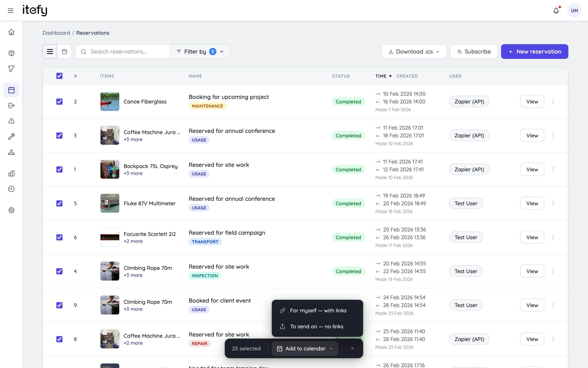This screenshot has width=588, height=368.
Task: Open row actions for Backpack 75L Osprey reservation
Action: pos(553,169)
